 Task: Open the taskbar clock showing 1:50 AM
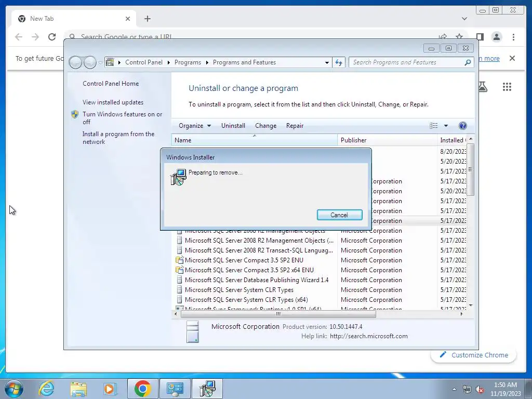[x=505, y=389]
